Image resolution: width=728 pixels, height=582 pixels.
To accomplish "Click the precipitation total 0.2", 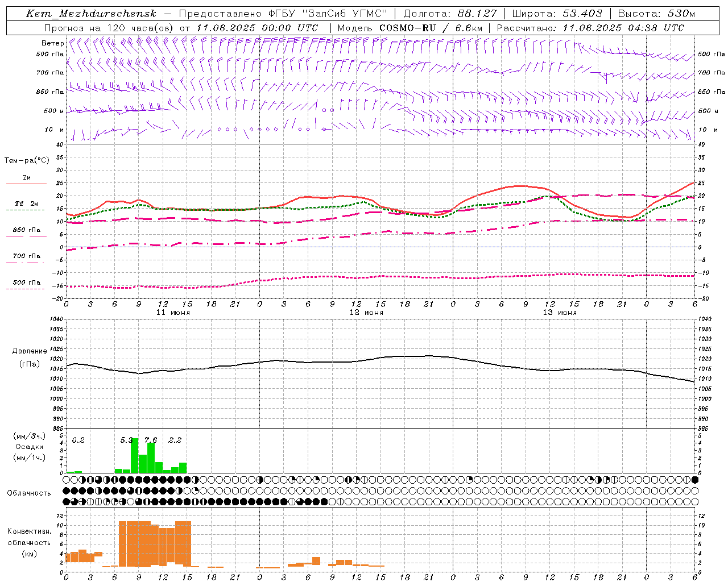I will 78,440.
